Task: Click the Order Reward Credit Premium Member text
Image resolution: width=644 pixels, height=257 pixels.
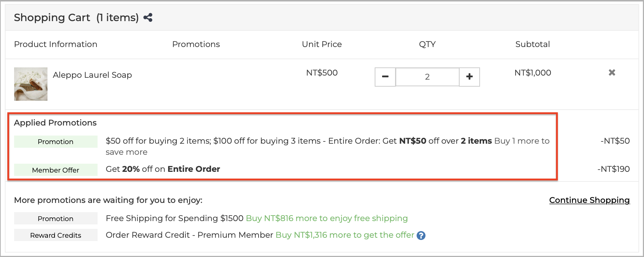Action: click(x=189, y=235)
